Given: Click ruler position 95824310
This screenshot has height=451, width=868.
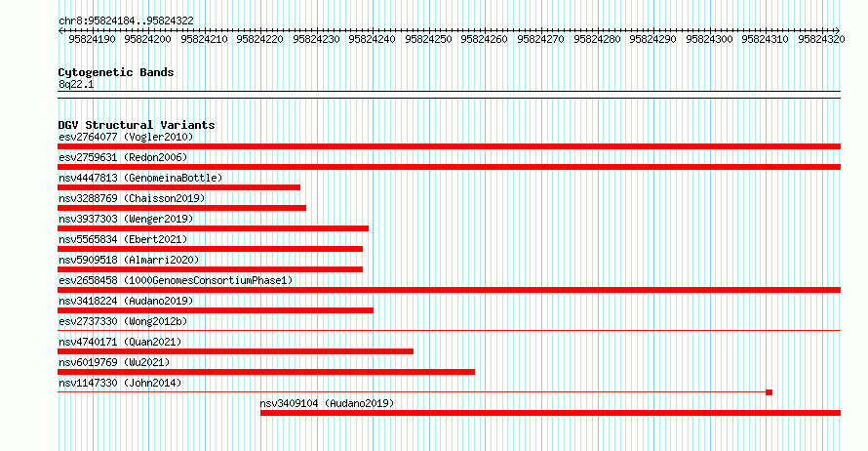Looking at the screenshot, I should tap(765, 39).
